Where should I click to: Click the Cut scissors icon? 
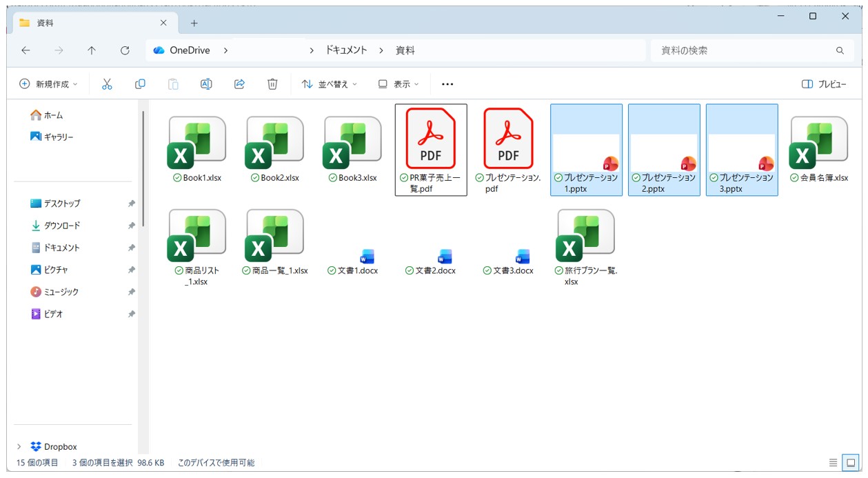point(107,84)
